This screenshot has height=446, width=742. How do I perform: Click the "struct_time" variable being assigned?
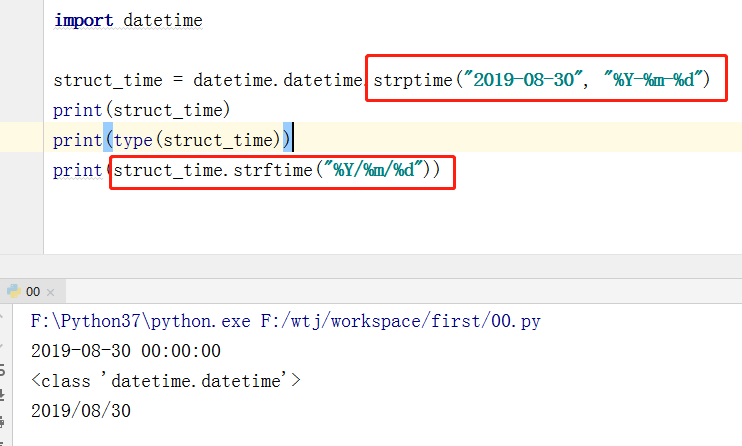pos(107,80)
